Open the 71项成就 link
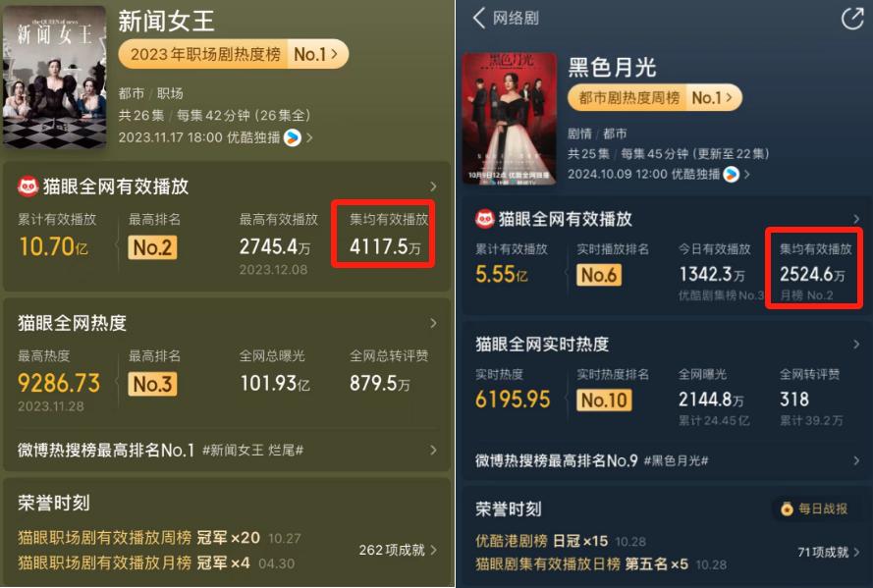Screen dimensions: 873x588 [829, 553]
